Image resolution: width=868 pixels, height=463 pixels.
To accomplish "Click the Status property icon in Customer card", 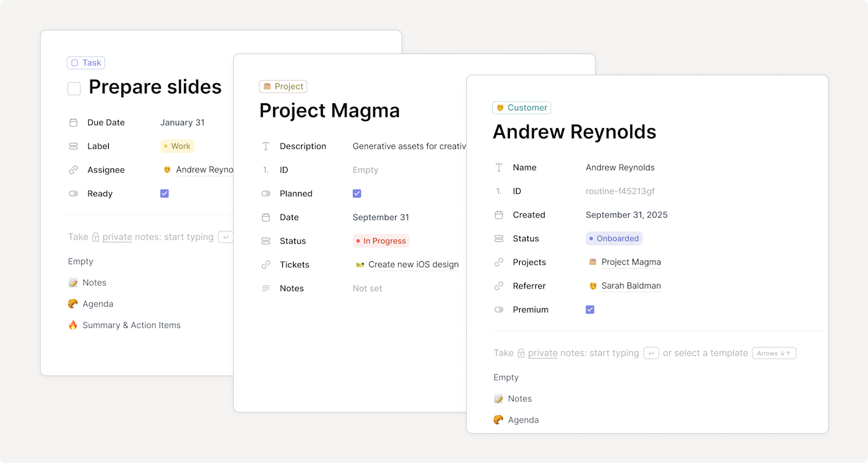I will click(499, 239).
